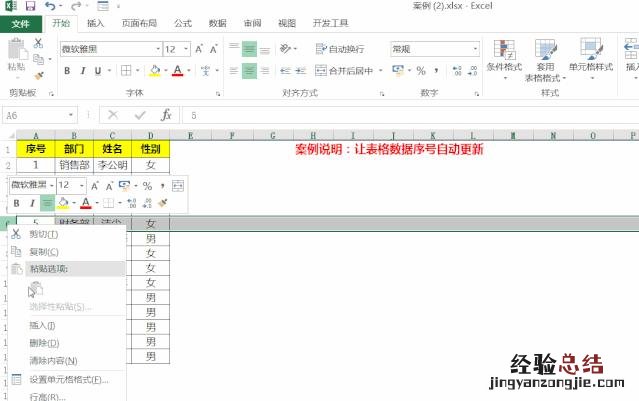This screenshot has width=639, height=401.
Task: Open the ribbon font size dropdown showing 12
Action: [x=186, y=49]
